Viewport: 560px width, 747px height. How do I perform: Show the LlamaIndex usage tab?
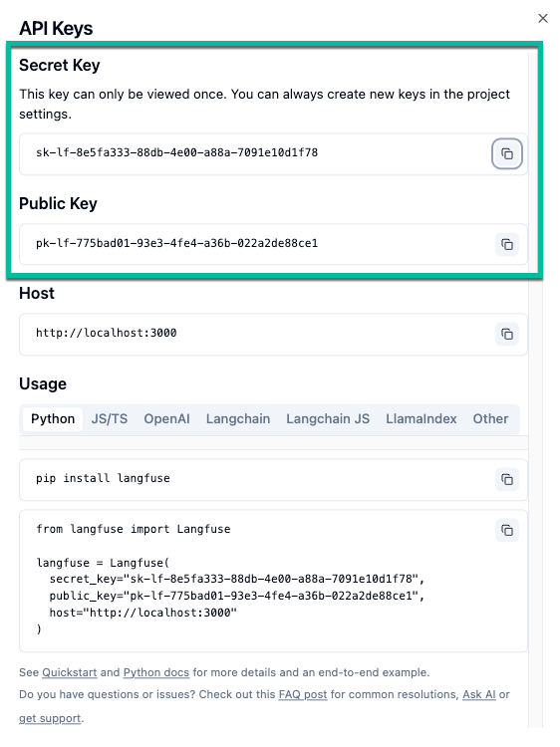click(421, 419)
